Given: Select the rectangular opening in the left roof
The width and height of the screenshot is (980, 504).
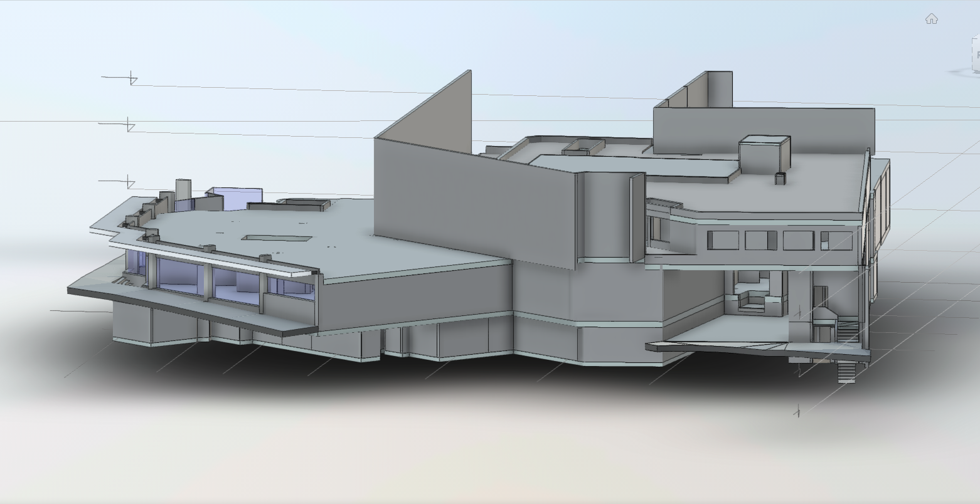Looking at the screenshot, I should click(x=277, y=239).
